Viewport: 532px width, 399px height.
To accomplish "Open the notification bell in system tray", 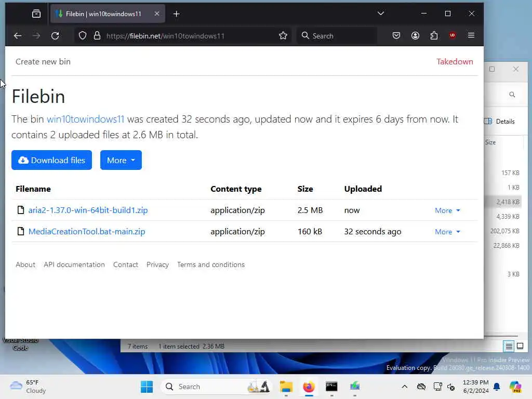I will [x=497, y=387].
